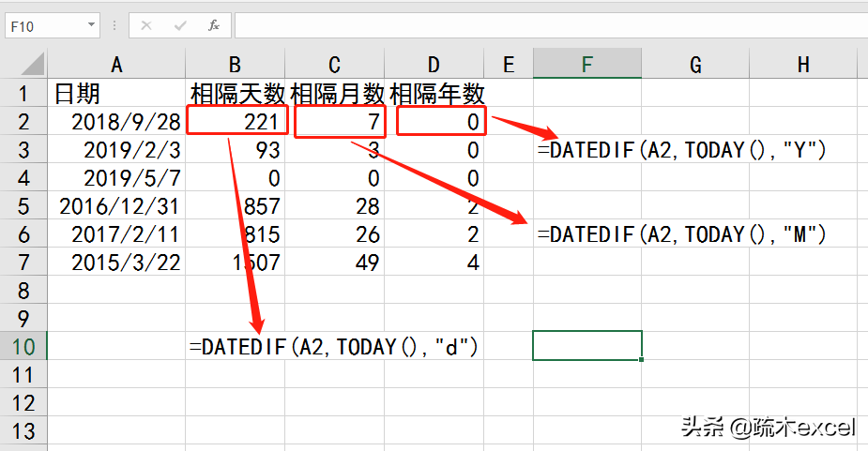Click cell with value 49
Screen dimensions: 868x451
pos(334,263)
